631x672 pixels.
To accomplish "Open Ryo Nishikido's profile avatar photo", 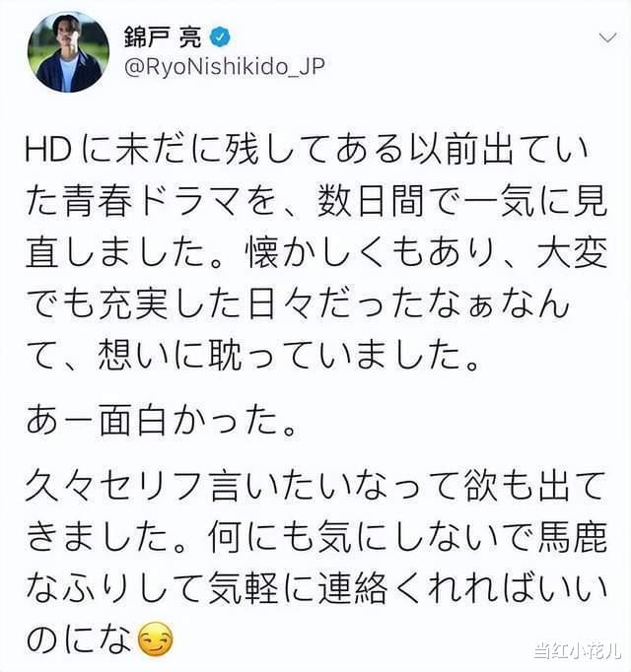I will click(69, 51).
